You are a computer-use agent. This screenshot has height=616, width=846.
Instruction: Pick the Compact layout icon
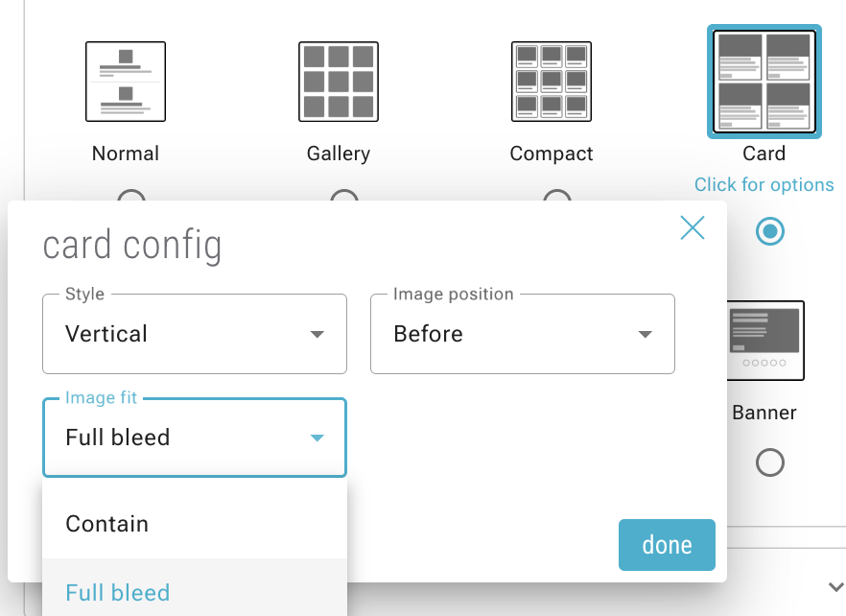(552, 82)
